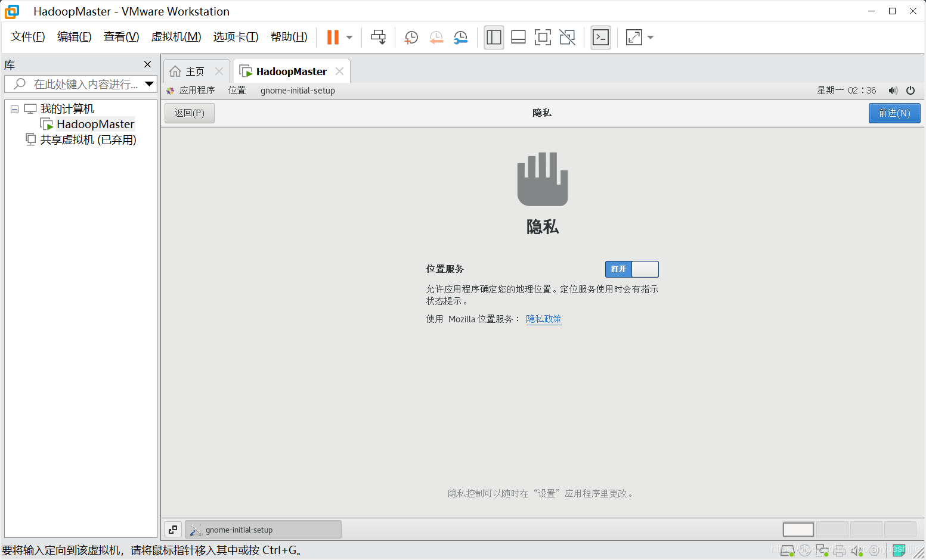
Task: Enter full screen mode
Action: (x=543, y=37)
